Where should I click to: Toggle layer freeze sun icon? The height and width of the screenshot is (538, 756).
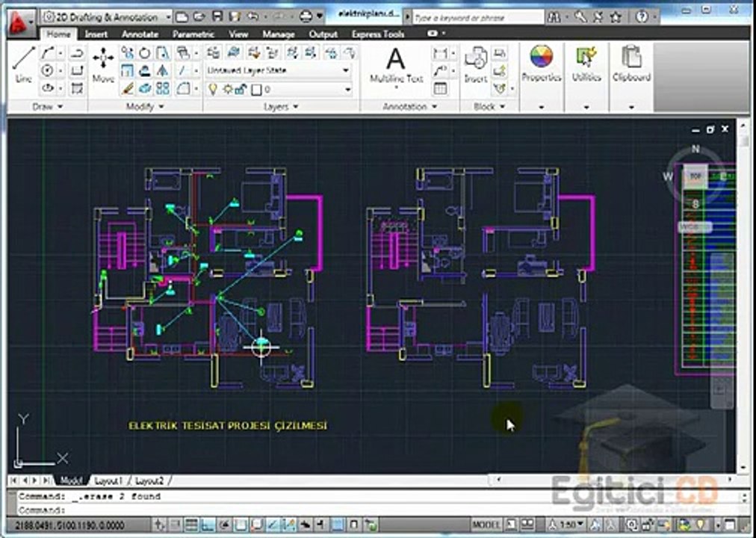[227, 89]
